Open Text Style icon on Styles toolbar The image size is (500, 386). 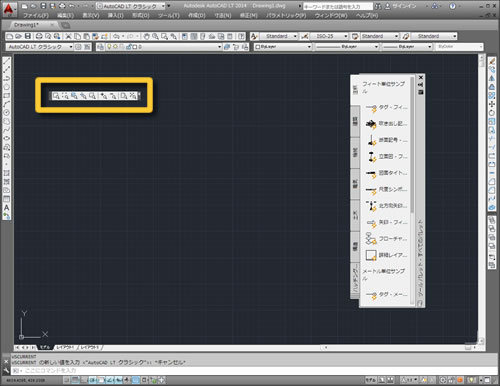pyautogui.click(x=254, y=36)
